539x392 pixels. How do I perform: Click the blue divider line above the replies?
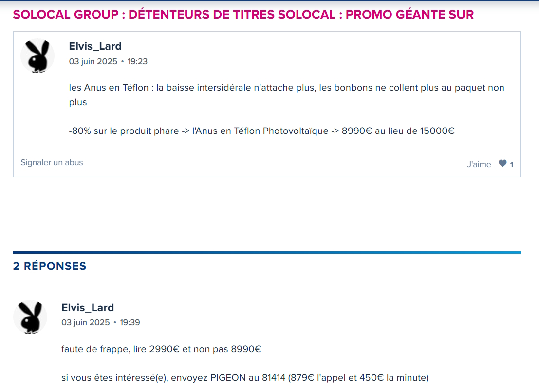tap(267, 252)
